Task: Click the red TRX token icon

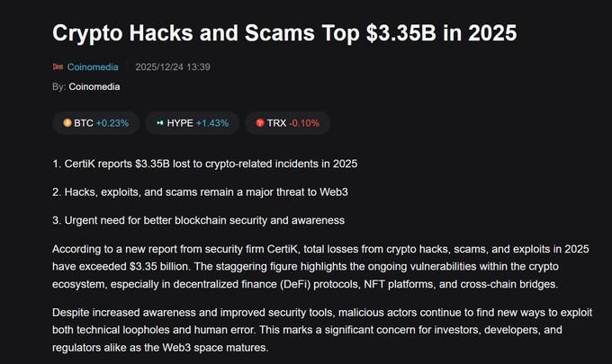Action: [259, 122]
